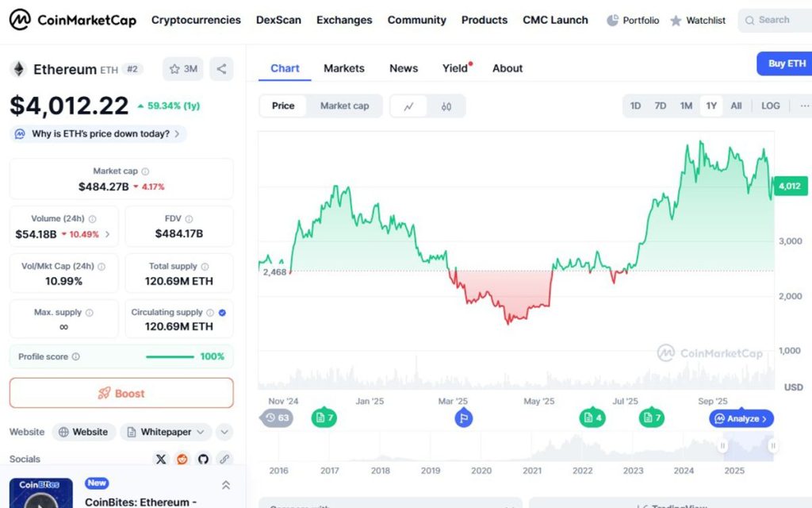Set chart range to All
812x508 pixels.
[736, 106]
